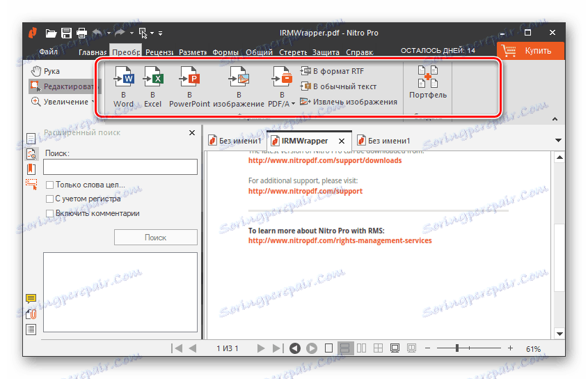588x379 pixels.
Task: Click Извлечь изображения extract images
Action: coord(349,102)
